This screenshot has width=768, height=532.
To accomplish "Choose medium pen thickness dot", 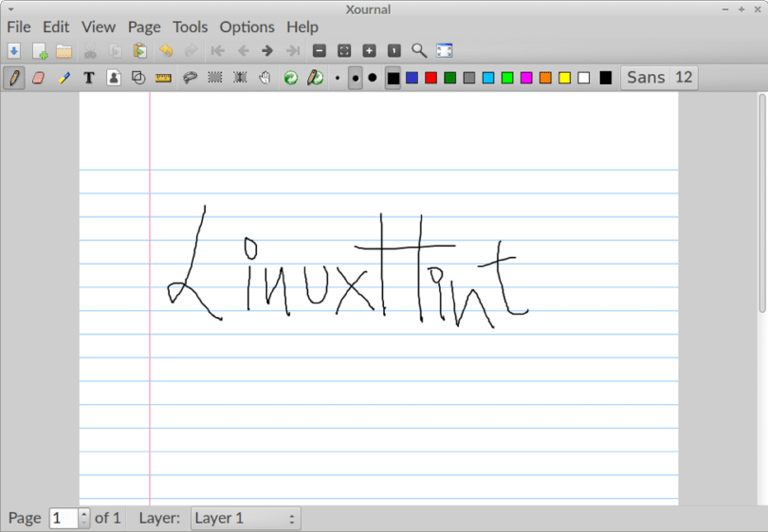I will point(356,78).
